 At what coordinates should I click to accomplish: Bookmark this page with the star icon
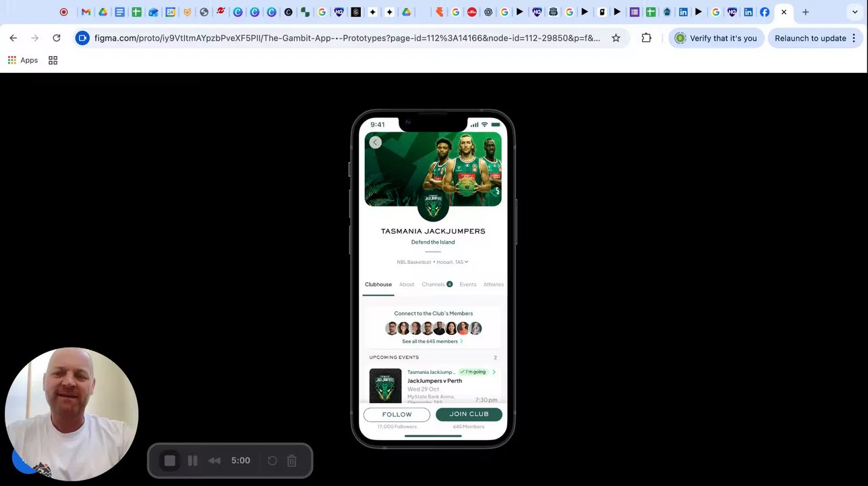tap(616, 38)
